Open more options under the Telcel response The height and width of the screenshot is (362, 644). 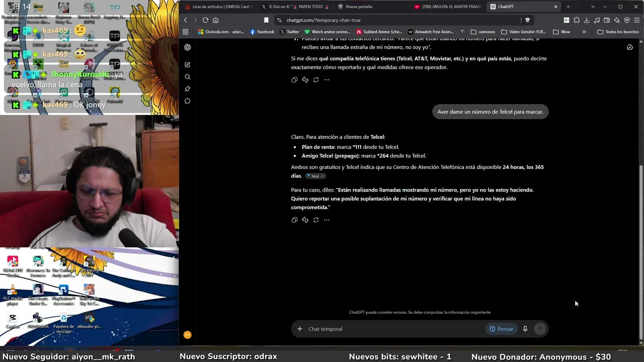click(x=327, y=220)
